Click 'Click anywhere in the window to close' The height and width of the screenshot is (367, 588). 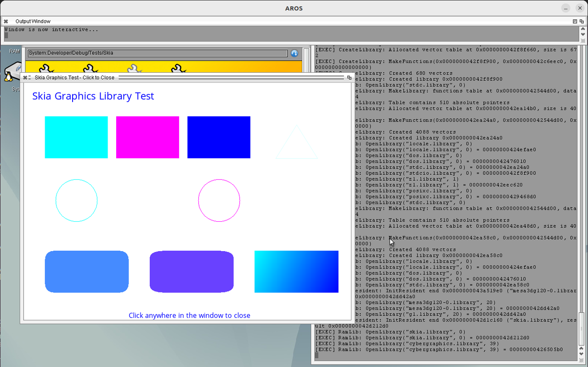click(189, 315)
